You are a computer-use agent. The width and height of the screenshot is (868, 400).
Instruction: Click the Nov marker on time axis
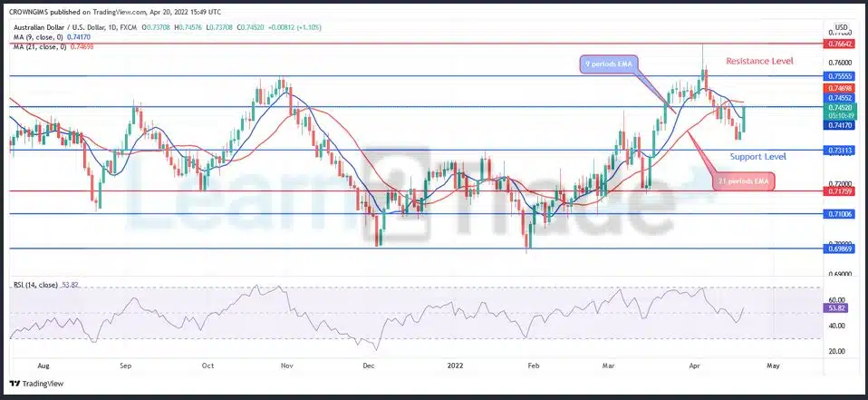click(x=286, y=366)
